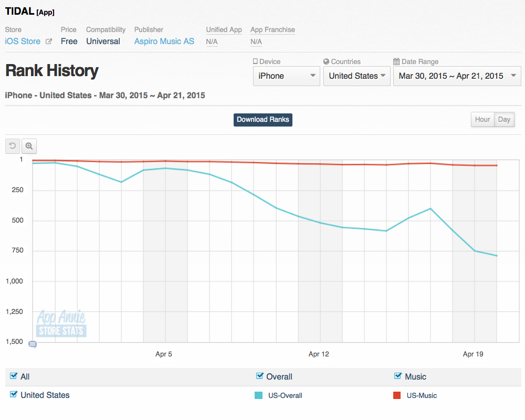The width and height of the screenshot is (525, 420).
Task: Click the Unified App label
Action: 224,29
